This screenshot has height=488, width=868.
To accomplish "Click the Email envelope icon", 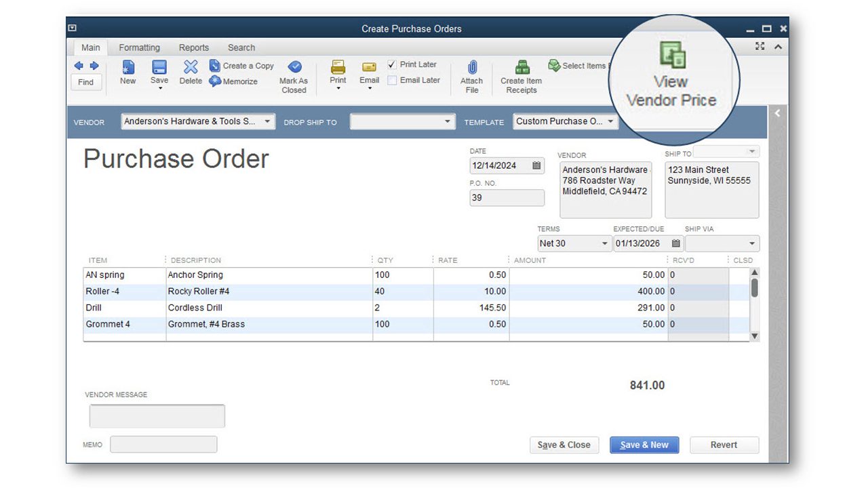I will 369,68.
